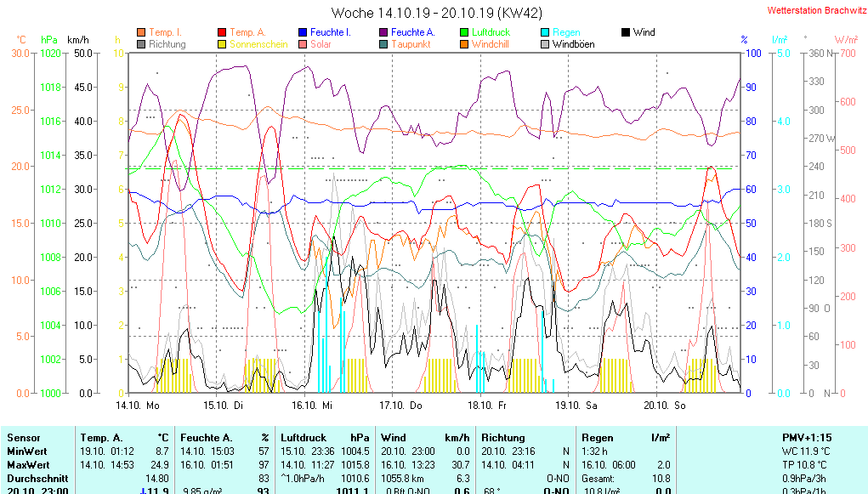This screenshot has height=494, width=868.
Task: Click the Windböen legend label
Action: (573, 44)
